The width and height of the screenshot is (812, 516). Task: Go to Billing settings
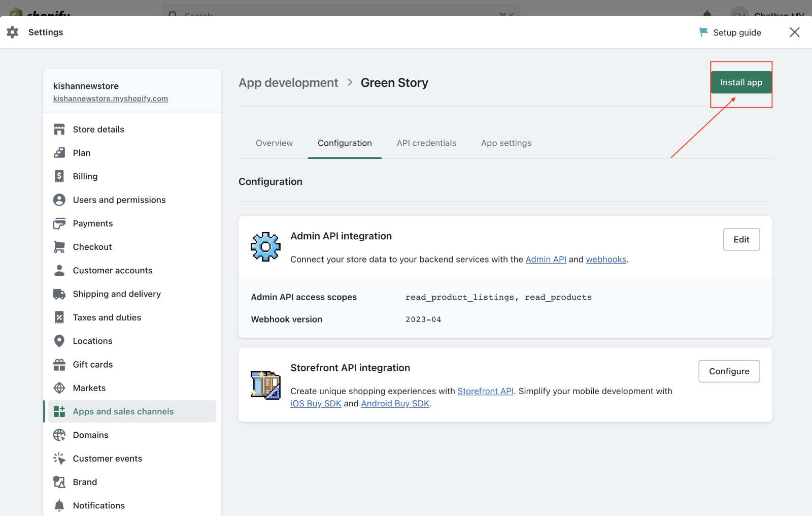(132, 176)
